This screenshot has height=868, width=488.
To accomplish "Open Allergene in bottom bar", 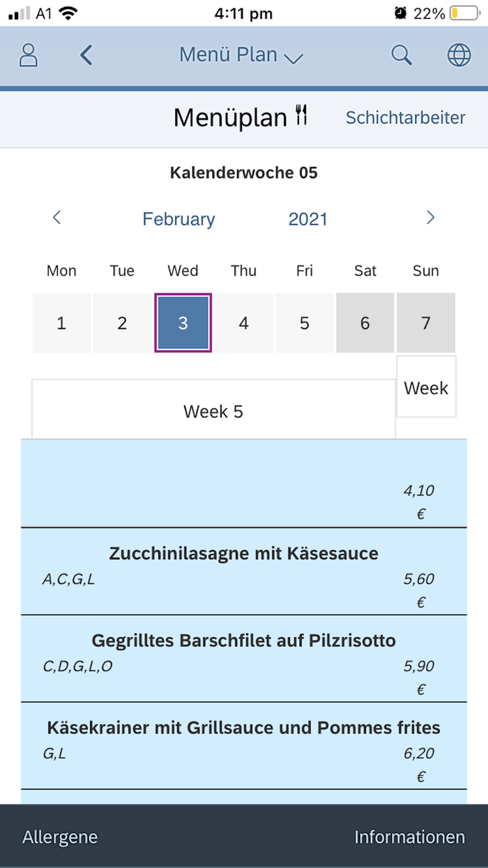I will [x=60, y=837].
